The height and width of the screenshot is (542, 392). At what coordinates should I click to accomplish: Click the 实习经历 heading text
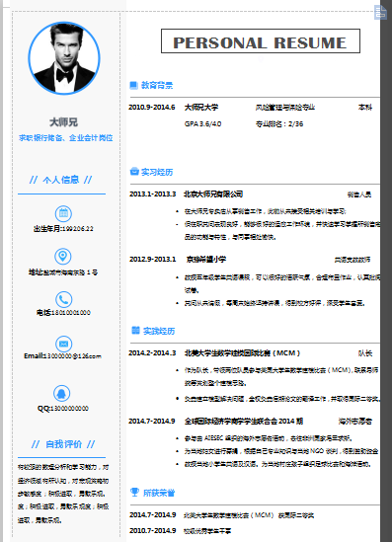pos(157,172)
